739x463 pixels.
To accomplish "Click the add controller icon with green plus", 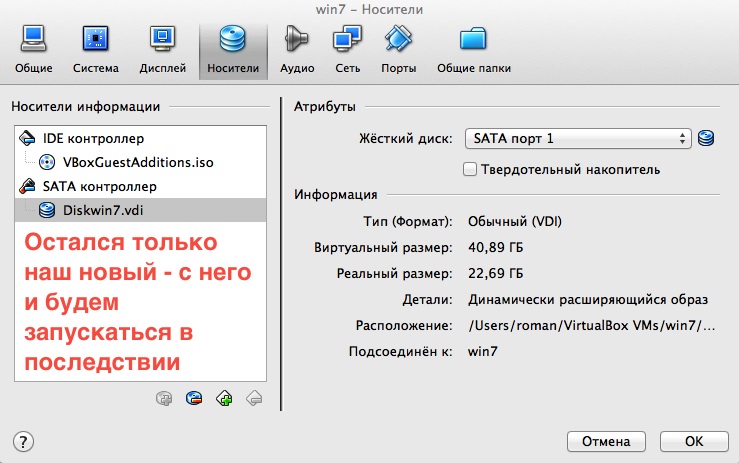I will click(224, 398).
